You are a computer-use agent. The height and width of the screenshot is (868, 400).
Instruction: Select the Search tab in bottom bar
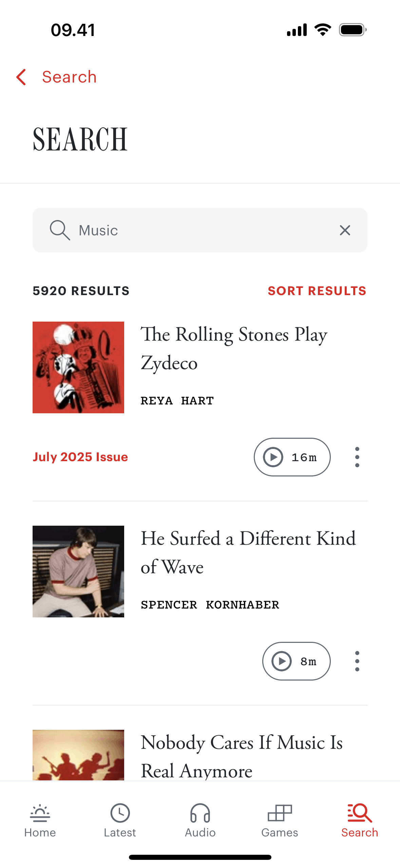point(360,820)
